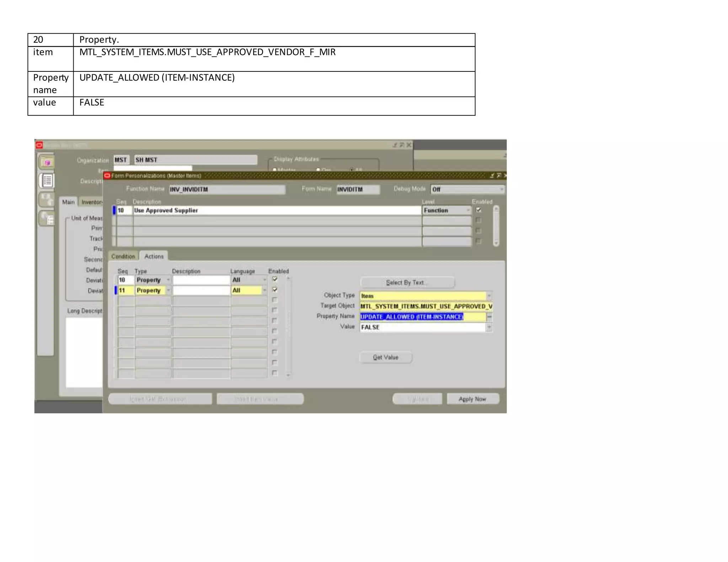Click Organization code field MST
This screenshot has height=562, width=728.
122,160
